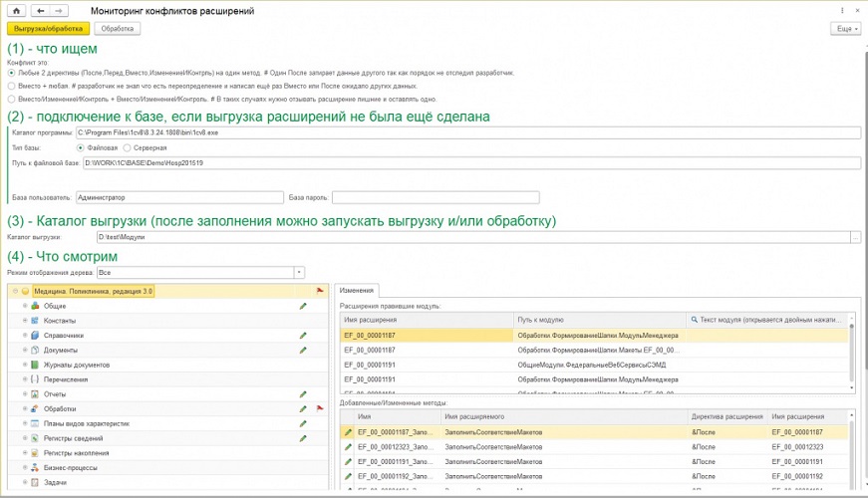Switch to the Изменения tab
The height and width of the screenshot is (498, 868).
(356, 290)
